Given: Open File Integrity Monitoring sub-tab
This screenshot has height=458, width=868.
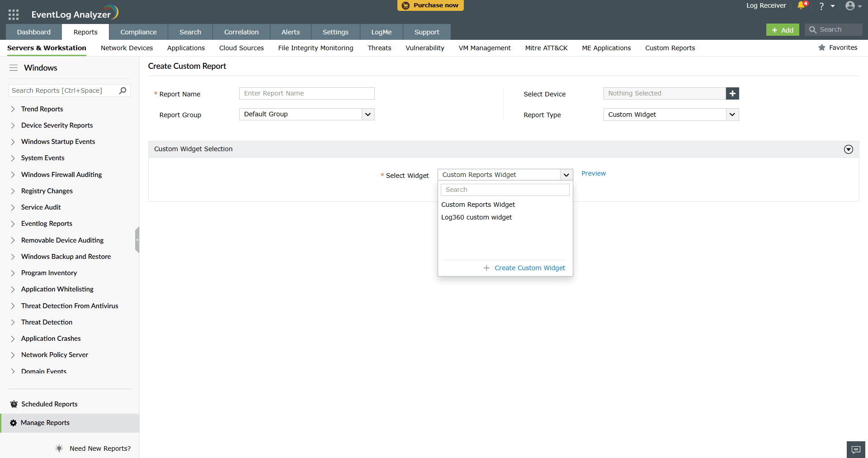Looking at the screenshot, I should (x=316, y=48).
